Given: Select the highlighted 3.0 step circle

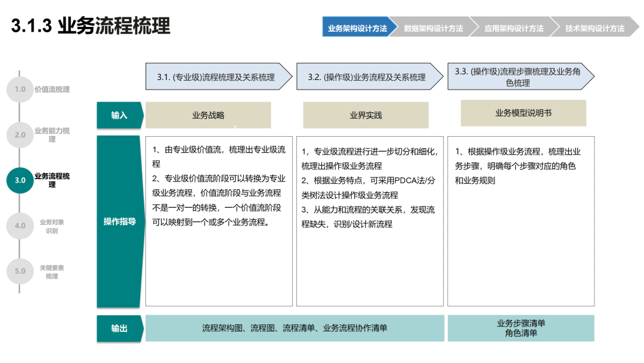Looking at the screenshot, I should [20, 180].
